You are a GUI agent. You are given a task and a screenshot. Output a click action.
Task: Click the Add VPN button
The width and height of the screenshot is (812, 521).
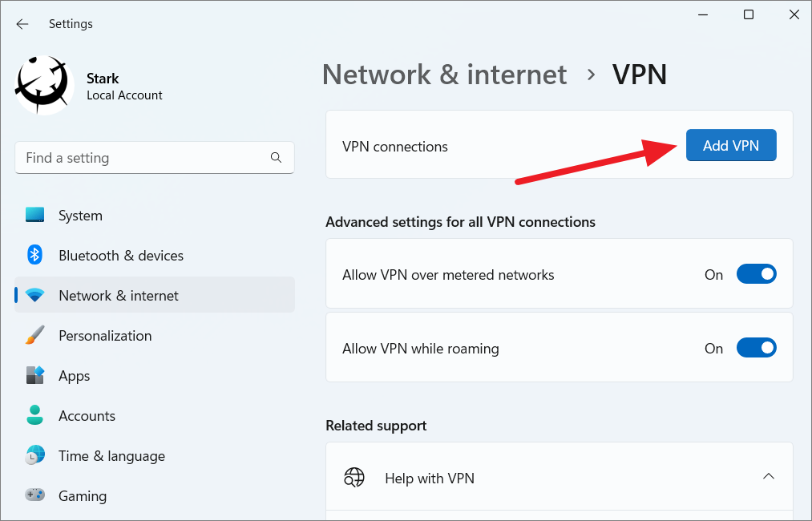[730, 145]
